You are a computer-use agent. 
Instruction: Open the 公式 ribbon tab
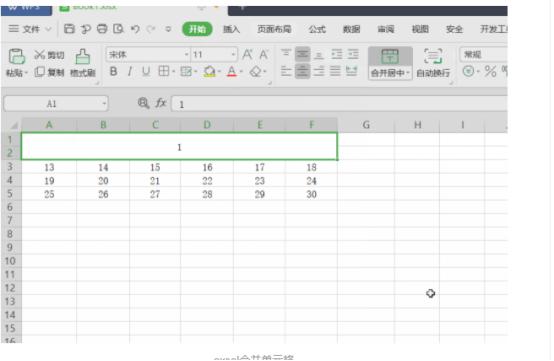317,29
